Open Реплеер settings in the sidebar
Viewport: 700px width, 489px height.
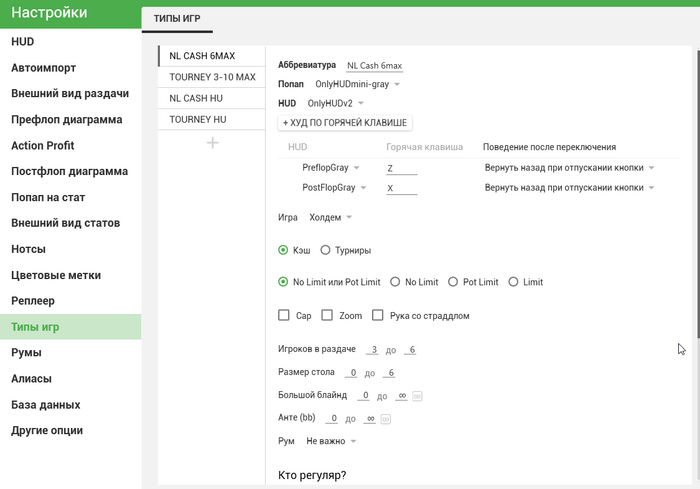tap(32, 300)
